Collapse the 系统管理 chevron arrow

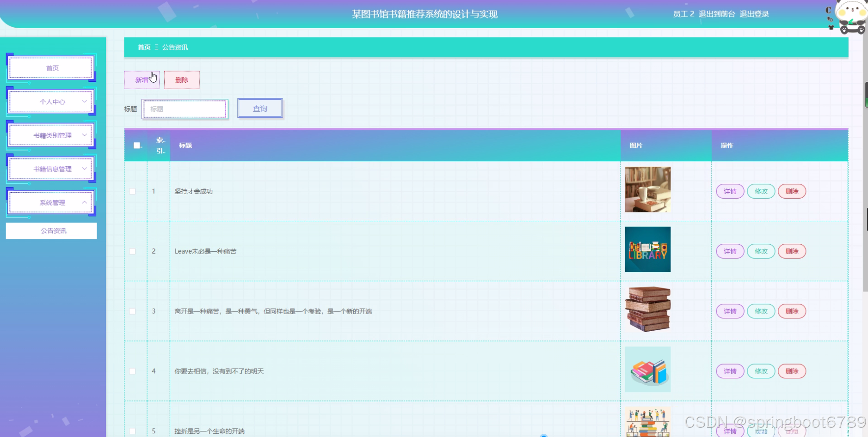[x=84, y=202]
